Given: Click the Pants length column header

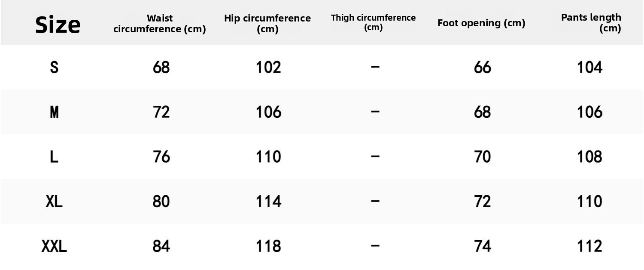Looking at the screenshot, I should click(x=591, y=23).
